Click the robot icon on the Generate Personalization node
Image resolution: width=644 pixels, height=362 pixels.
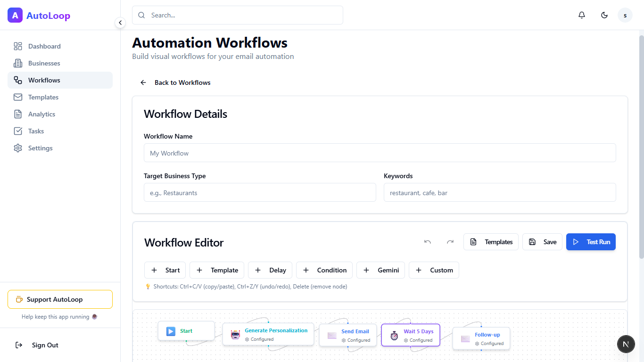[x=236, y=334]
